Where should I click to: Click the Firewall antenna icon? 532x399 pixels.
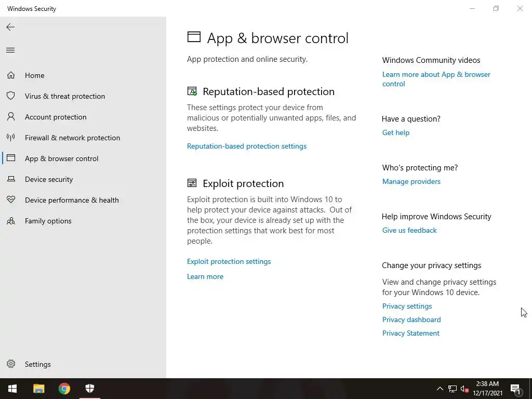(x=11, y=137)
